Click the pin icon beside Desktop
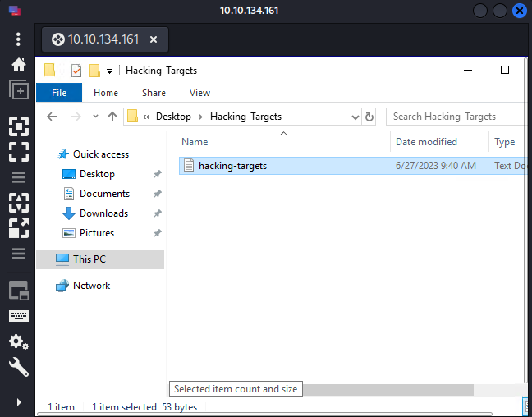 157,174
